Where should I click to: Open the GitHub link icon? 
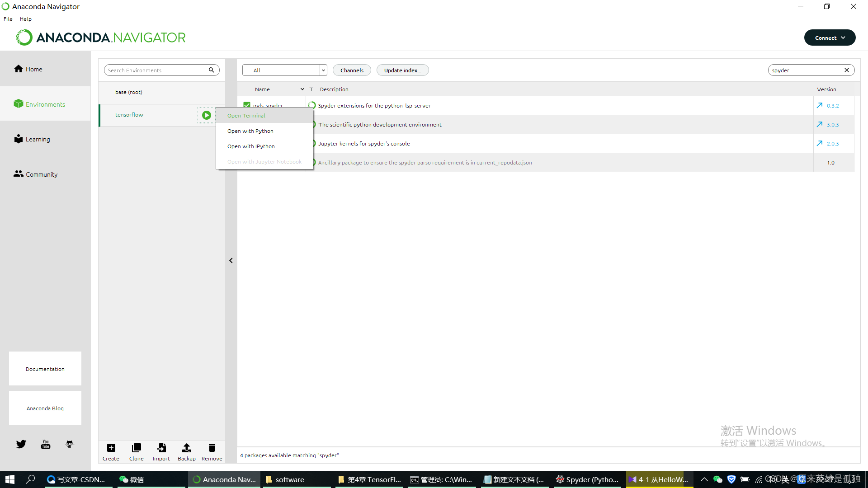pos(70,444)
